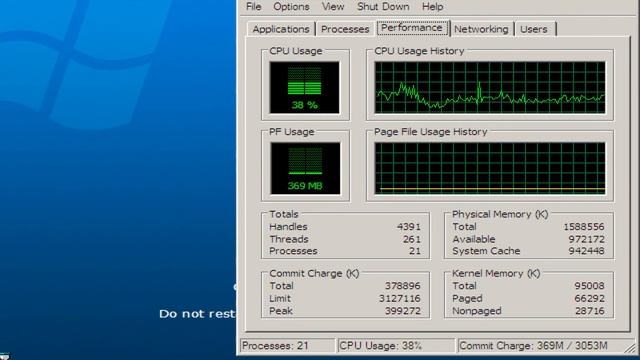Switch to the Users tab
The image size is (640, 360).
533,29
